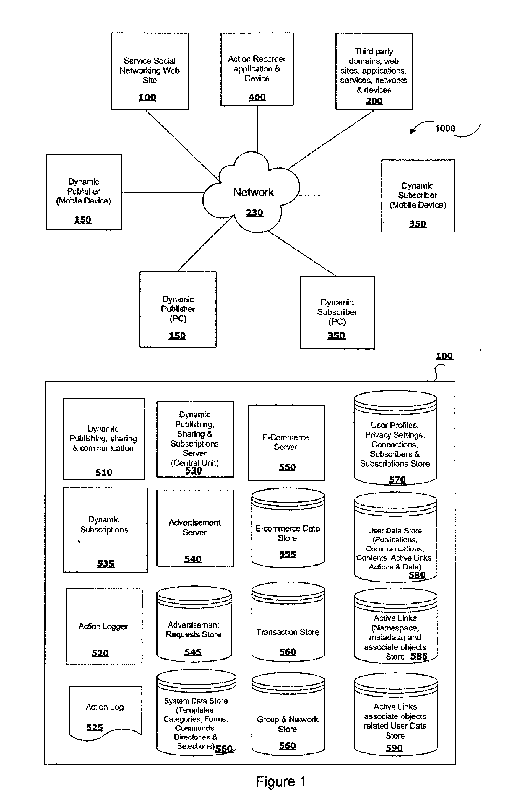Click the E-commerce Data Store cylinder 555
This screenshot has width=514, height=812.
point(292,532)
